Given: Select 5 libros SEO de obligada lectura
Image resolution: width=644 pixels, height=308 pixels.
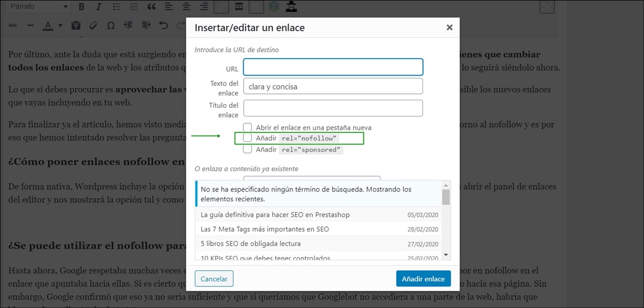Looking at the screenshot, I should point(318,244).
